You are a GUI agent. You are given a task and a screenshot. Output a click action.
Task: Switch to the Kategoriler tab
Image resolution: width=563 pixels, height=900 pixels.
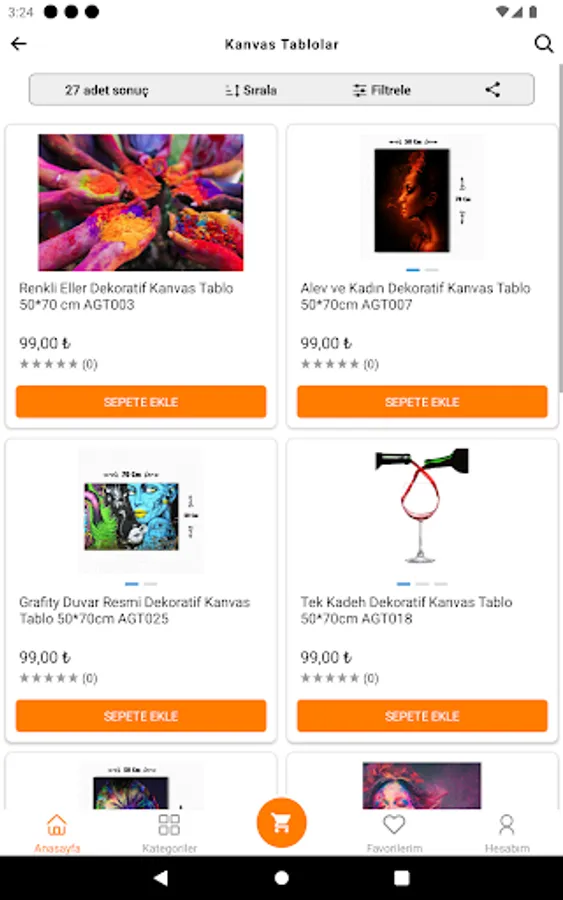click(x=169, y=833)
